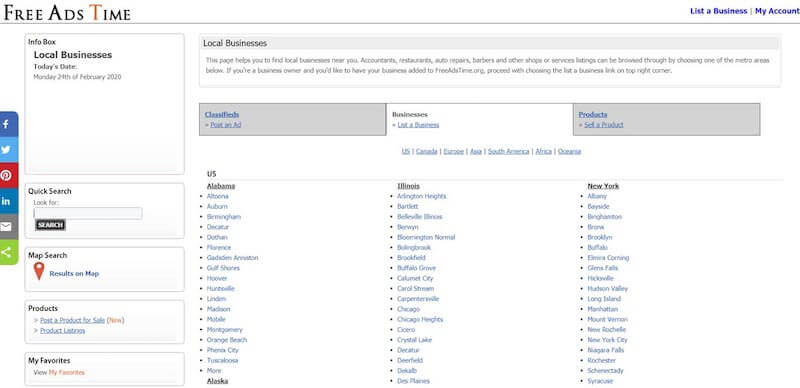Viewport: 800px width, 388px height.
Task: Select Auburn city link
Action: tap(217, 206)
